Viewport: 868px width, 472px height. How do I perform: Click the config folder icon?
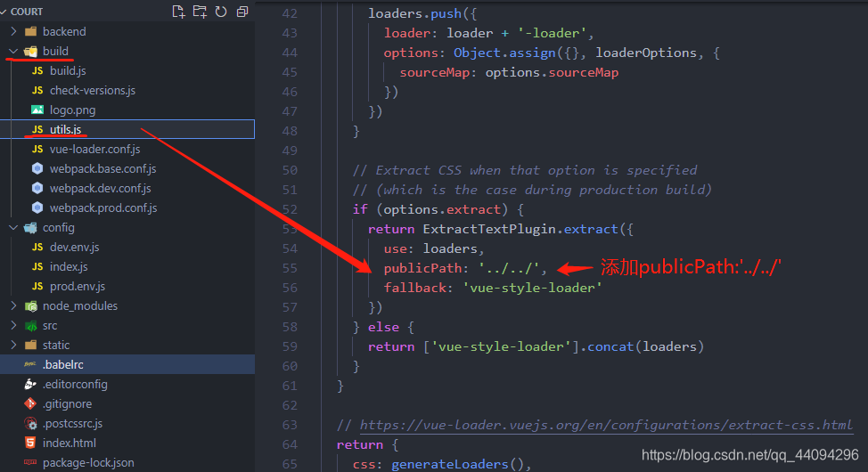tap(31, 227)
